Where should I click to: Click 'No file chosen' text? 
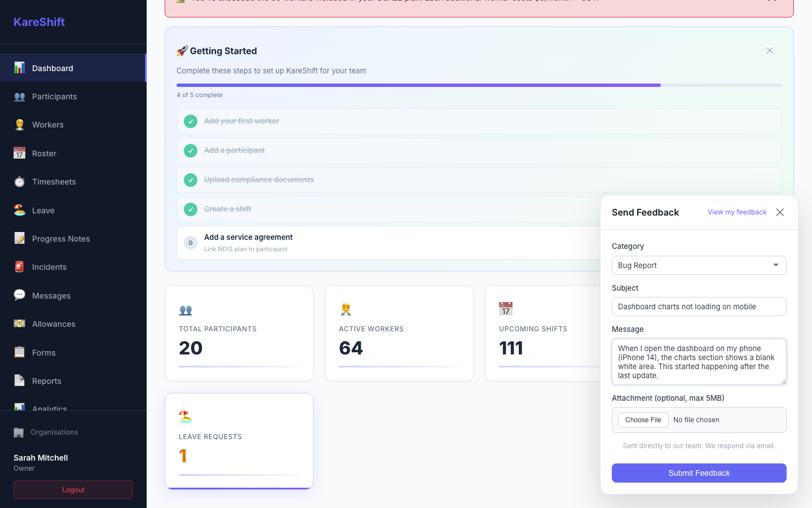pos(696,420)
